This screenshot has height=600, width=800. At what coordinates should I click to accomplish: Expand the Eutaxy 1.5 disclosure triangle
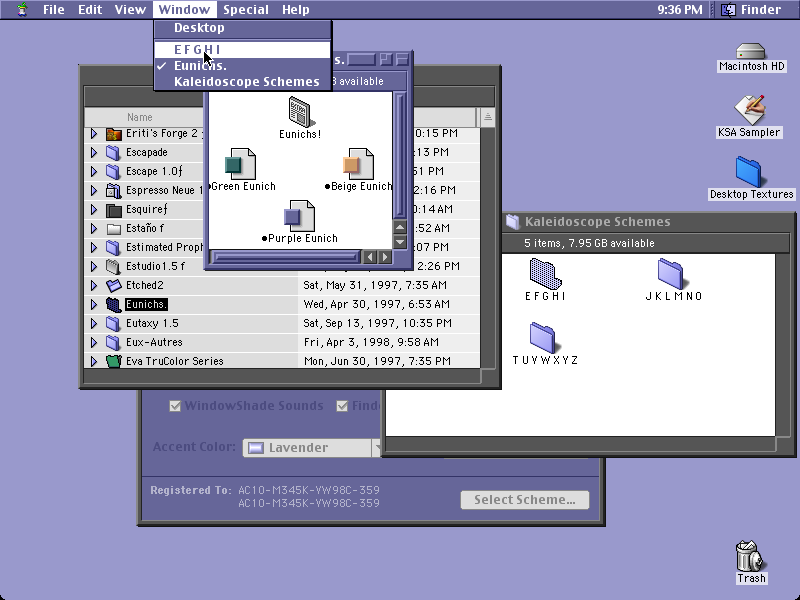tap(94, 323)
